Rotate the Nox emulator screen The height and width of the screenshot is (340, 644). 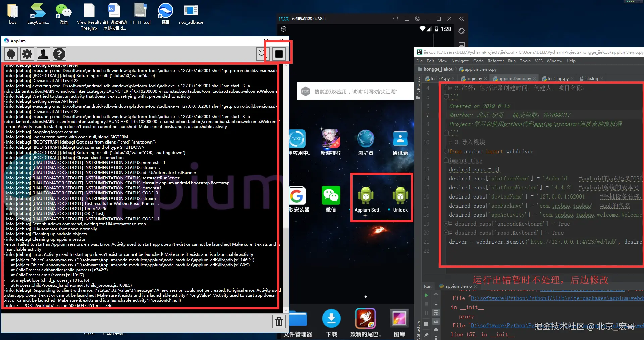pos(462,31)
